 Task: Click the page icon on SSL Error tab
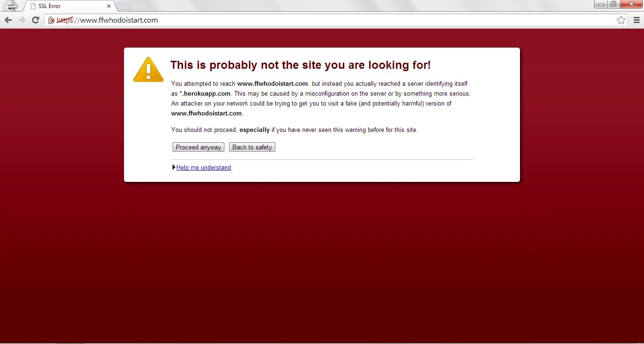33,6
